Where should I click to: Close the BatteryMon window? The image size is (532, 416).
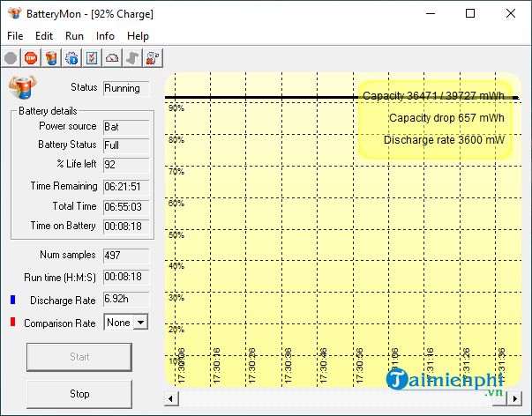click(511, 13)
